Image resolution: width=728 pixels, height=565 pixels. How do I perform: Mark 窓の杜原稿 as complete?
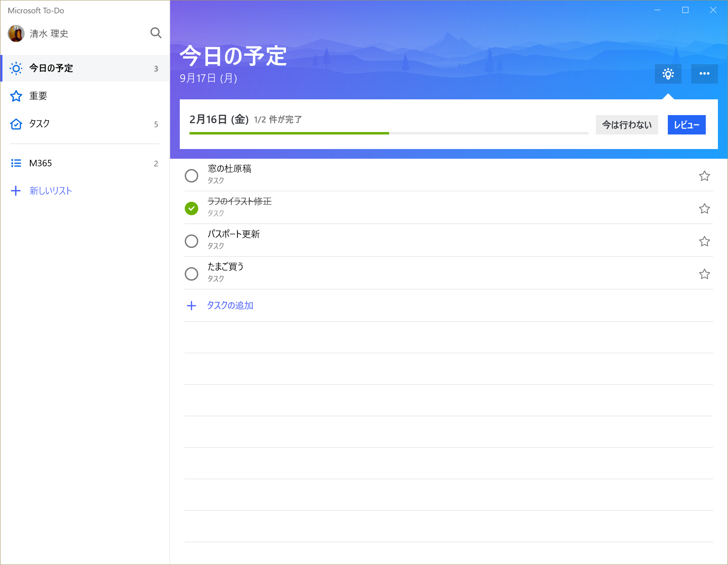[191, 176]
